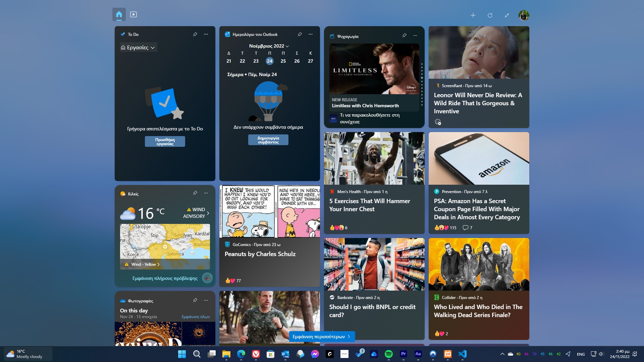Open Spotify from the taskbar
This screenshot has width=644, height=362.
(388, 354)
